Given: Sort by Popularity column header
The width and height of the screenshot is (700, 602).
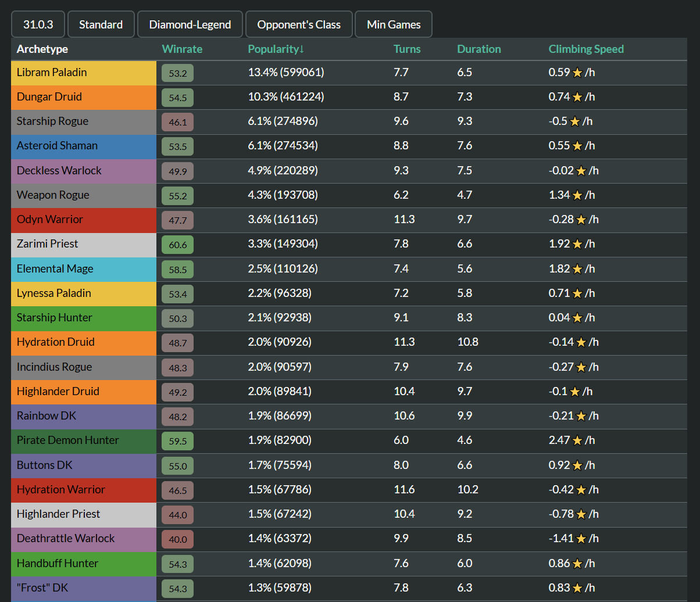Looking at the screenshot, I should pyautogui.click(x=276, y=49).
